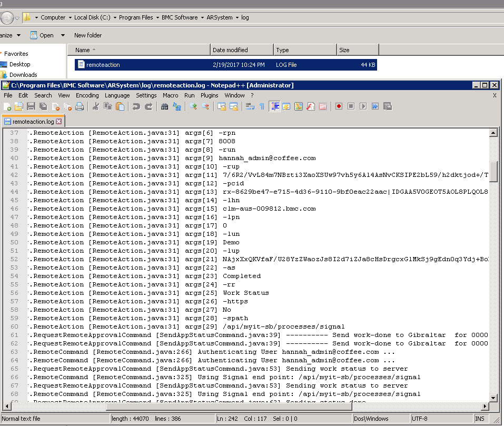Click the Copy toolbar icon
This screenshot has height=426, width=504.
108,107
